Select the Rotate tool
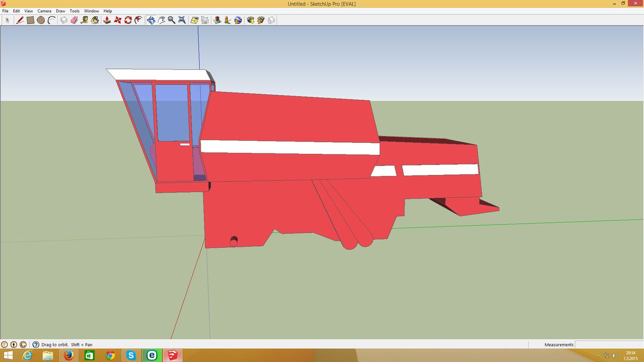This screenshot has height=362, width=644. (x=128, y=20)
